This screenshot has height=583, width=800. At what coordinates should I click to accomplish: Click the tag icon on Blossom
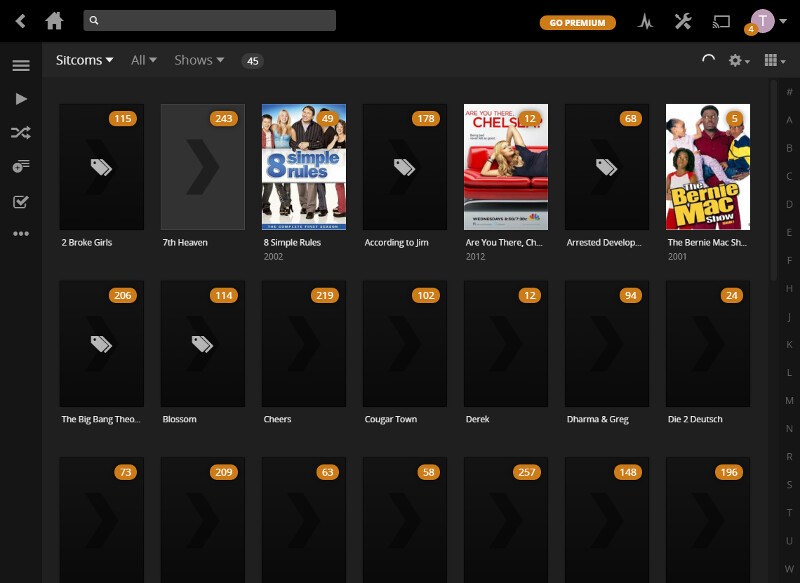(202, 344)
